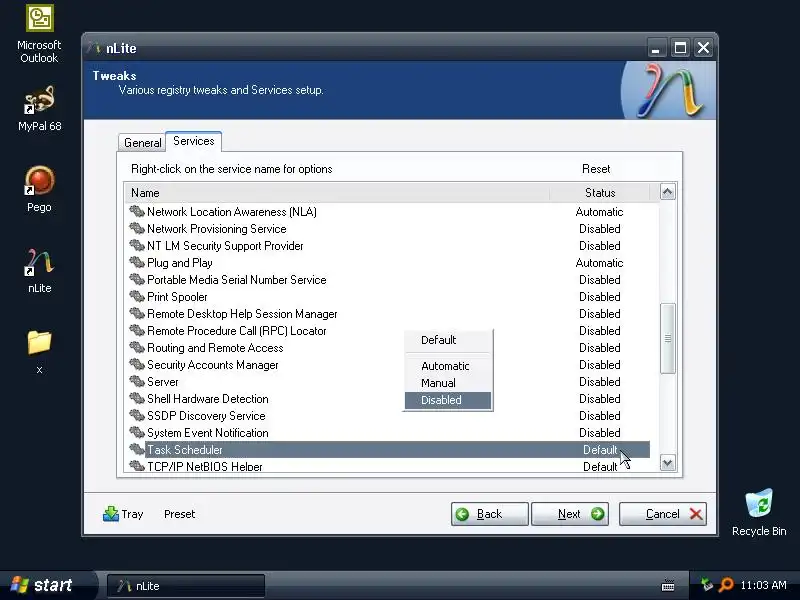Click Default status of Task Scheduler
Viewport: 800px width, 600px height.
[x=600, y=449]
